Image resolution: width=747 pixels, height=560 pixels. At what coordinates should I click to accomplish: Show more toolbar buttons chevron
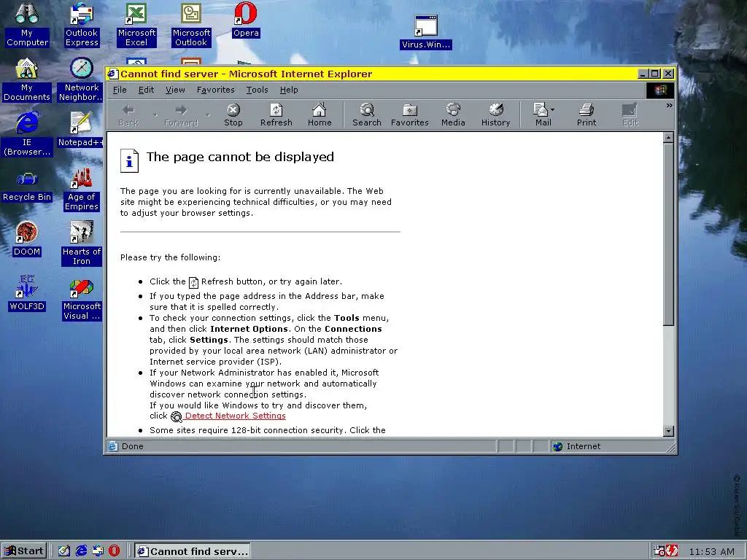[670, 105]
